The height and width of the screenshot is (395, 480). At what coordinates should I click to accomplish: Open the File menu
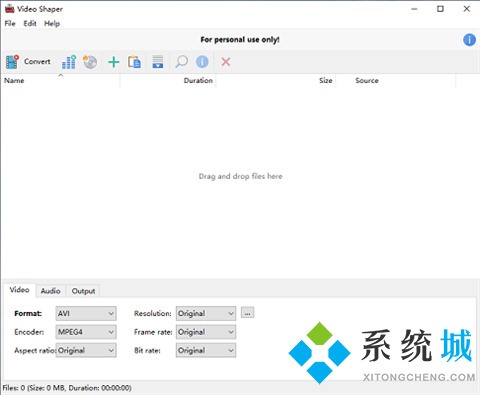[x=10, y=23]
